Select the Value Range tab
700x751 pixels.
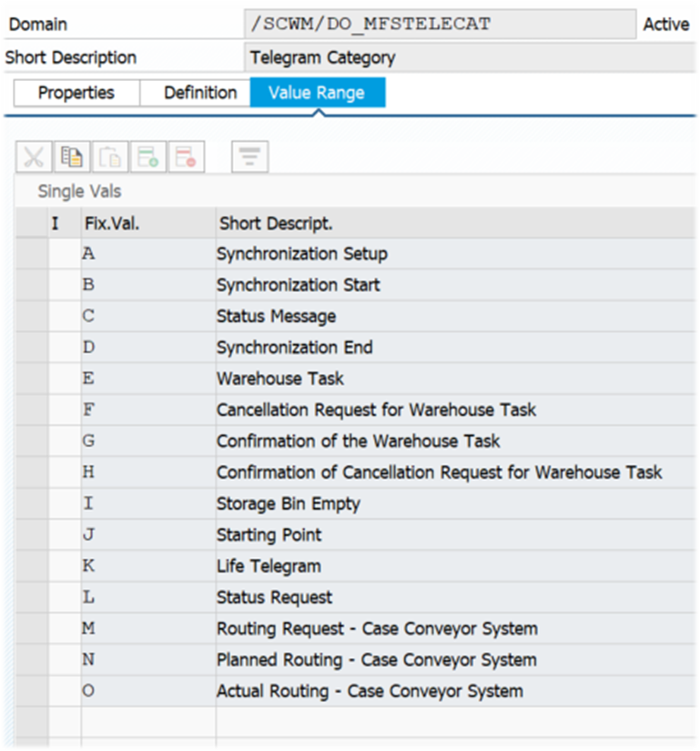click(x=318, y=93)
